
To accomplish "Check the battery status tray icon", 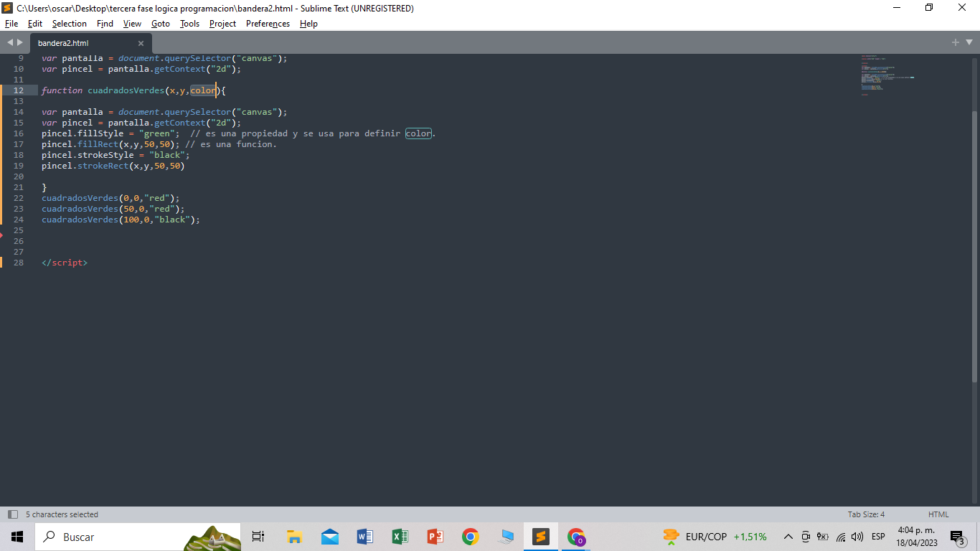I will pos(823,537).
